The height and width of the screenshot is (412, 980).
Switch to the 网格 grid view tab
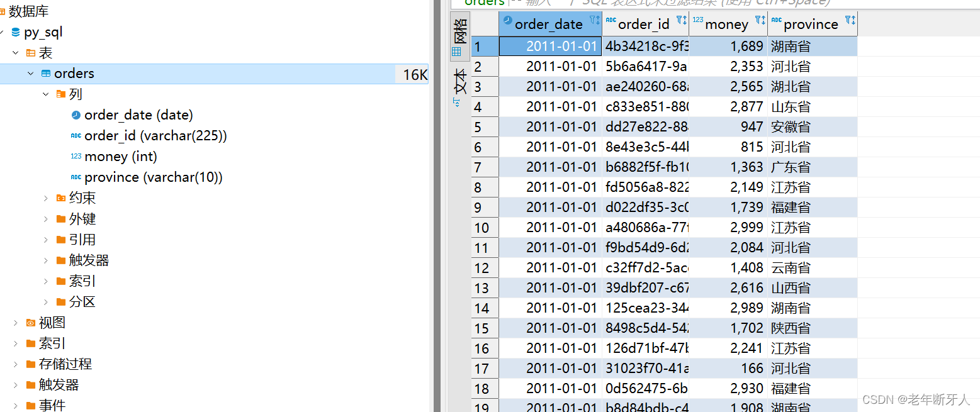(460, 36)
